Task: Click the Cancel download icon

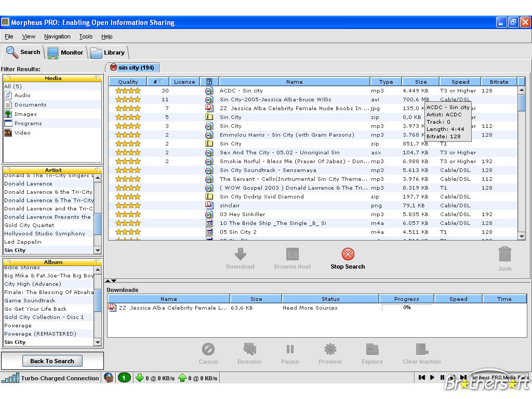Action: click(x=208, y=349)
